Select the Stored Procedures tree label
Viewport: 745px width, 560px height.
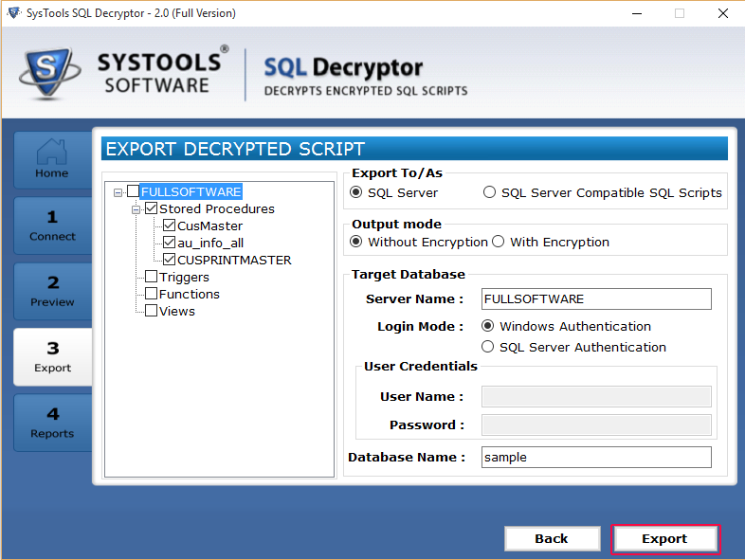tap(217, 208)
